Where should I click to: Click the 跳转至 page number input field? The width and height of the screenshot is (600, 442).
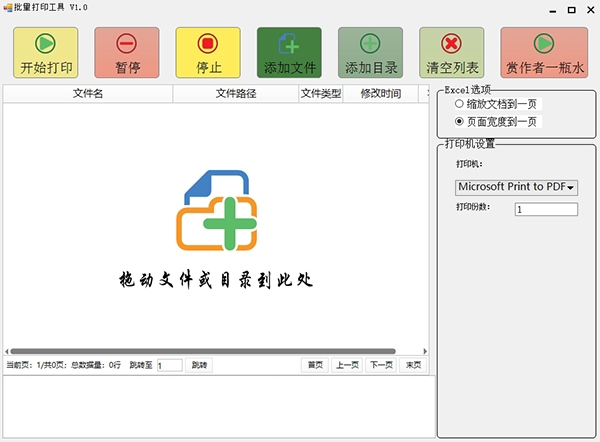coord(170,365)
